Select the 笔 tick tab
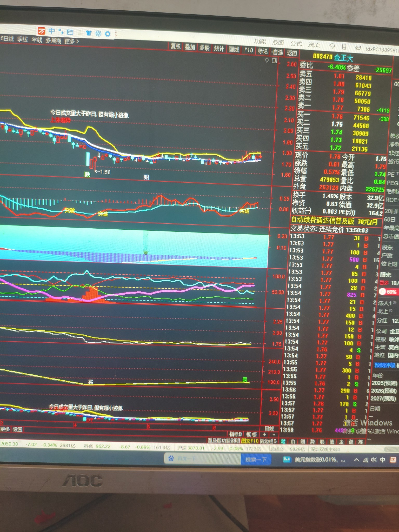This screenshot has height=532, width=399. point(283,441)
